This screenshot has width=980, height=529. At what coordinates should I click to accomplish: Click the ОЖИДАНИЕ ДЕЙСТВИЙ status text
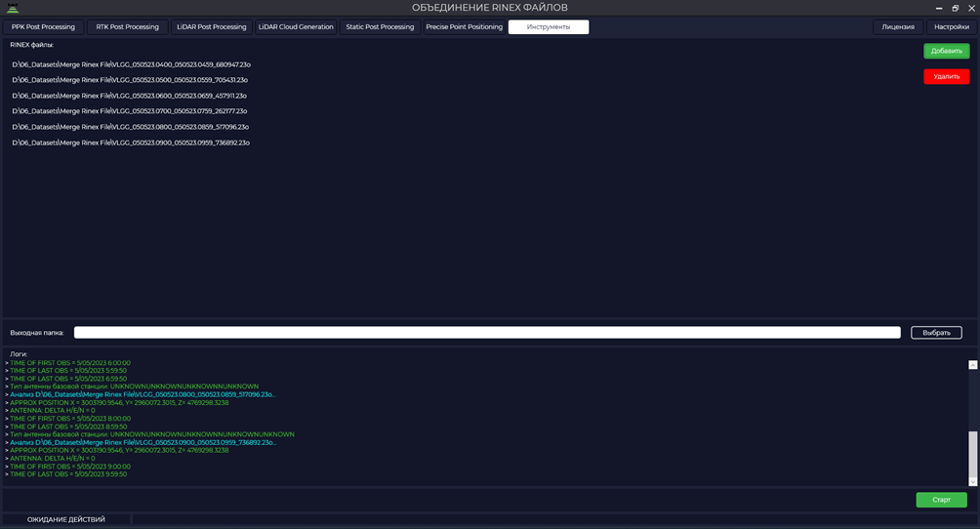[x=66, y=519]
